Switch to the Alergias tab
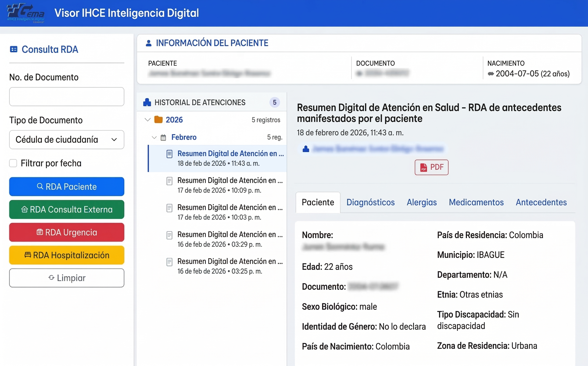The height and width of the screenshot is (366, 588). pyautogui.click(x=421, y=202)
